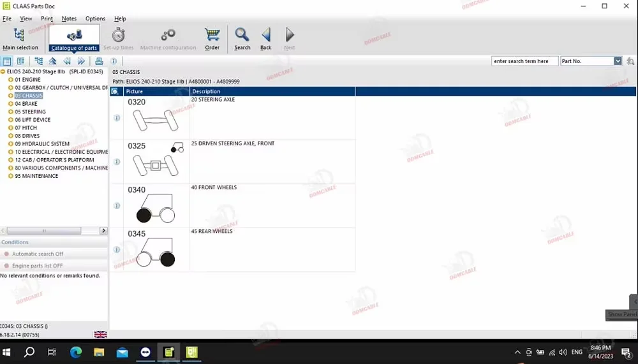638x364 pixels.
Task: Open the Part No. search type dropdown
Action: pyautogui.click(x=618, y=61)
